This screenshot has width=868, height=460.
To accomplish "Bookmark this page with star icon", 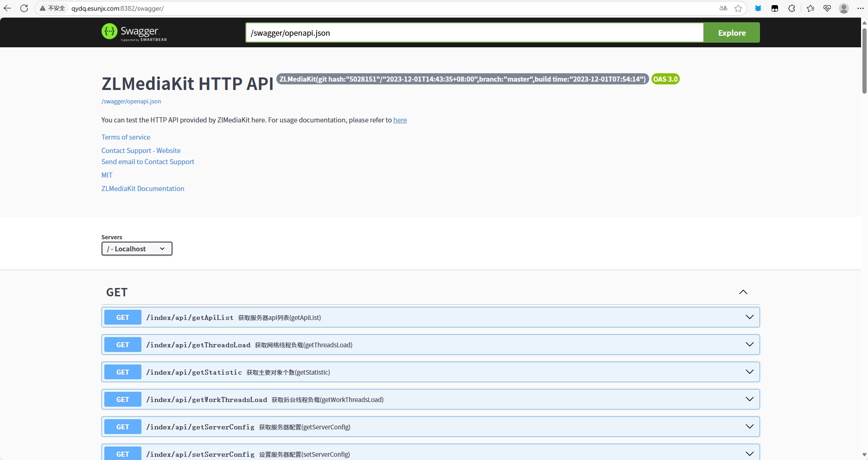I will (x=738, y=8).
